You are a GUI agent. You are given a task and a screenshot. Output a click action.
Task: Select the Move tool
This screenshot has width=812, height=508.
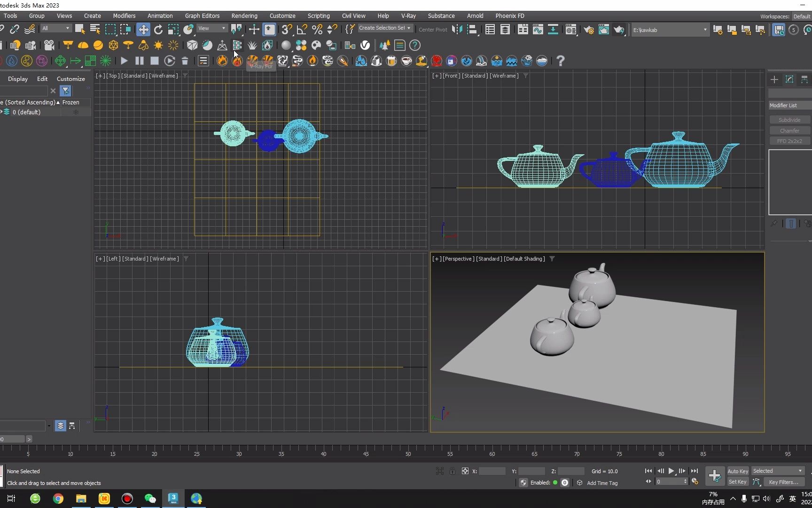[143, 29]
